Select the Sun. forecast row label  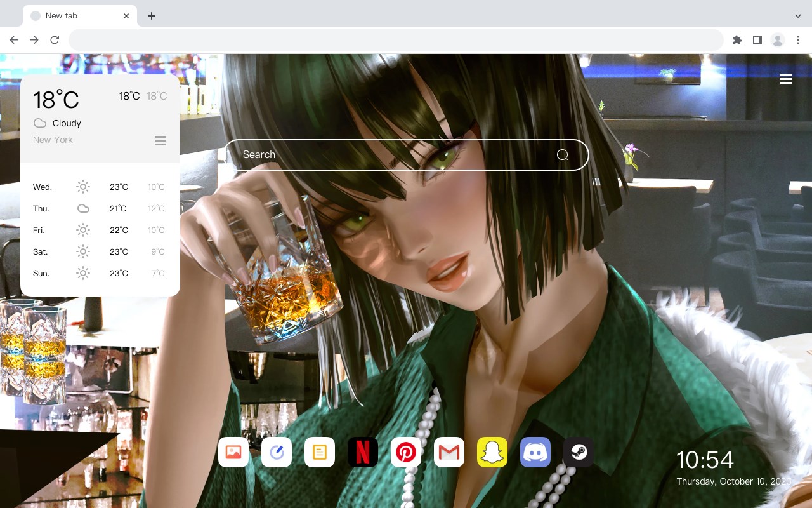pos(41,274)
